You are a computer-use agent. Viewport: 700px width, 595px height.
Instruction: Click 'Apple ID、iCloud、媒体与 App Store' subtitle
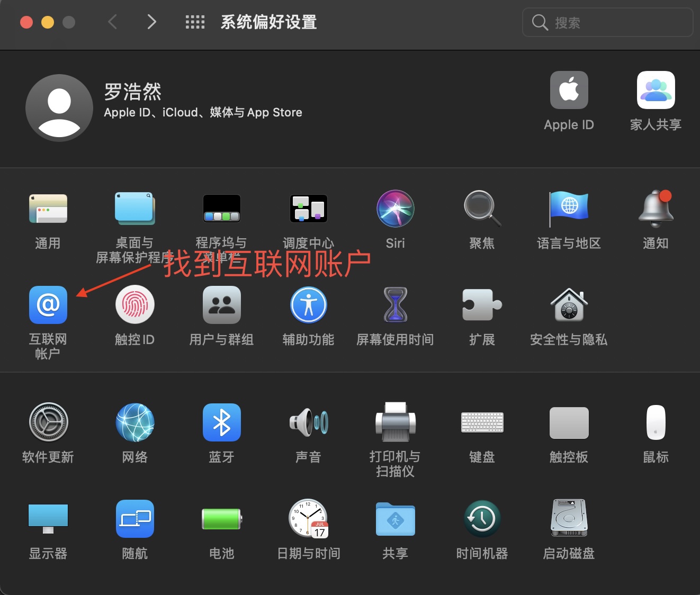[x=203, y=112]
